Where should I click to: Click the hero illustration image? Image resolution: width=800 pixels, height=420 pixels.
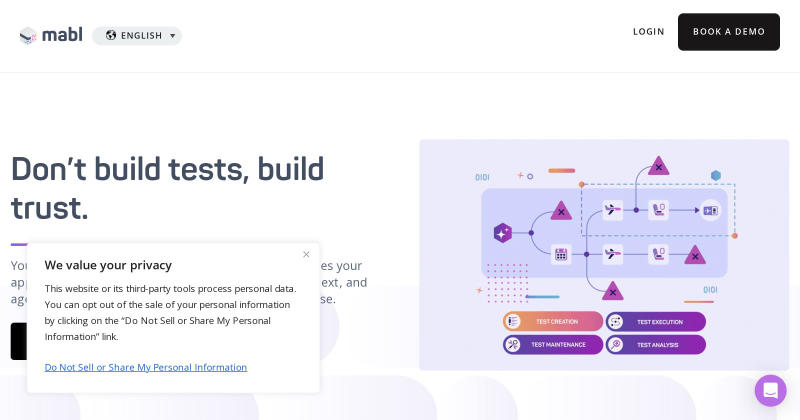604,255
